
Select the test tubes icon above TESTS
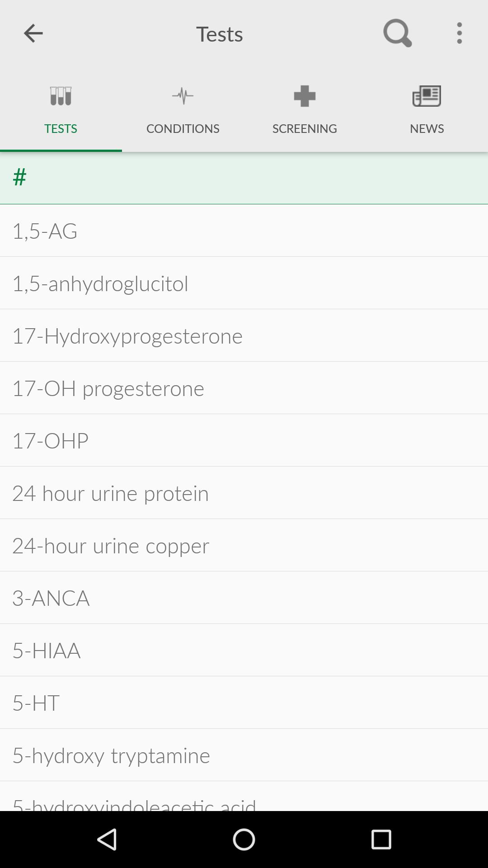pyautogui.click(x=61, y=95)
